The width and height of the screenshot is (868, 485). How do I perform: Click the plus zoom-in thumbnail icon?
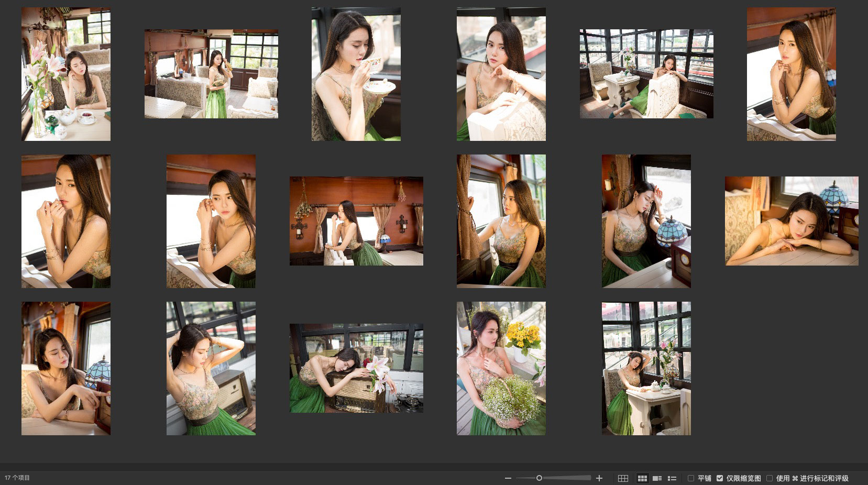[599, 478]
